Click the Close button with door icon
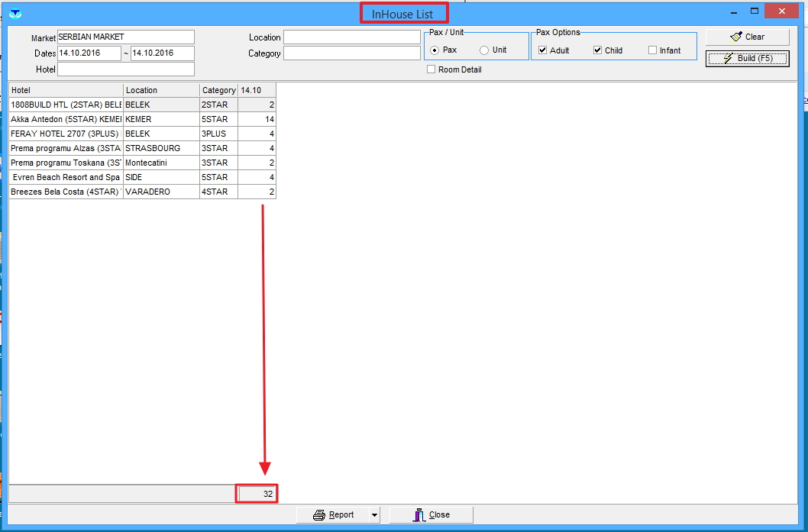Image resolution: width=808 pixels, height=532 pixels. coord(431,515)
